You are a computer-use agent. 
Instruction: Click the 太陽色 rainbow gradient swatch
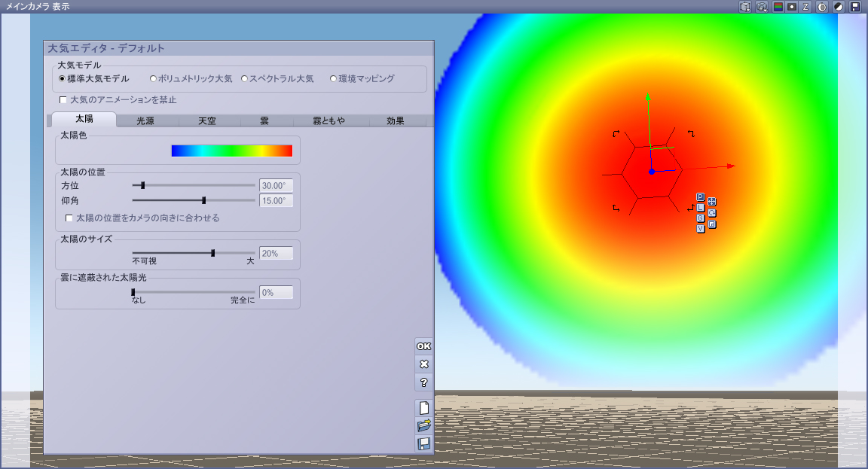[231, 151]
